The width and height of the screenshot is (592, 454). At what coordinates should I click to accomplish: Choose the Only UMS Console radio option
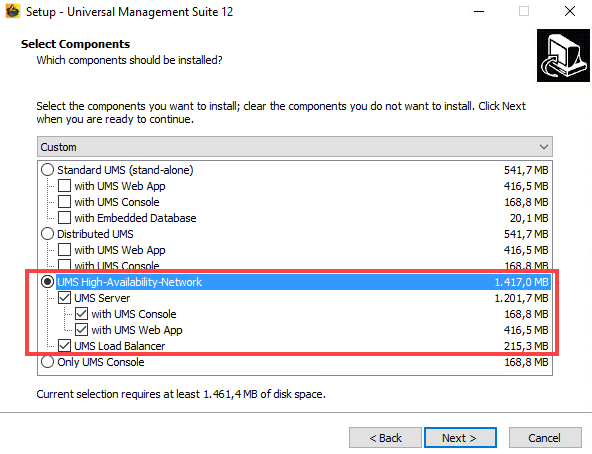coord(47,362)
